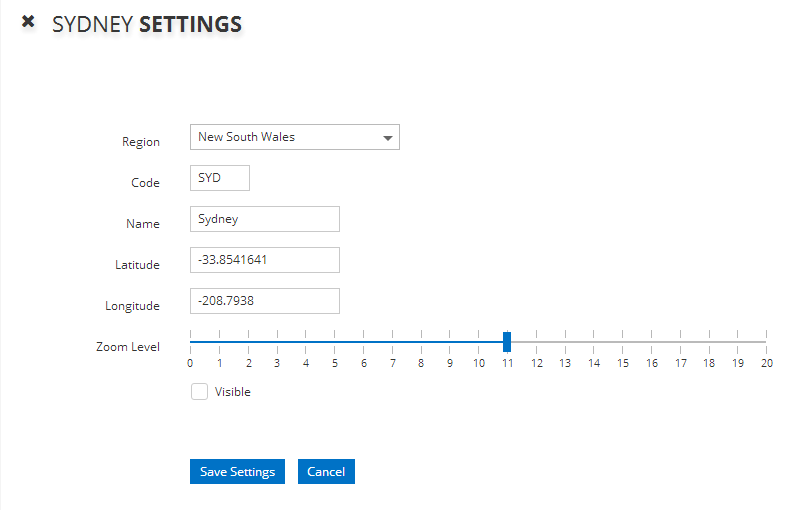This screenshot has height=510, width=800.
Task: Set Zoom Level to 8
Action: point(421,342)
